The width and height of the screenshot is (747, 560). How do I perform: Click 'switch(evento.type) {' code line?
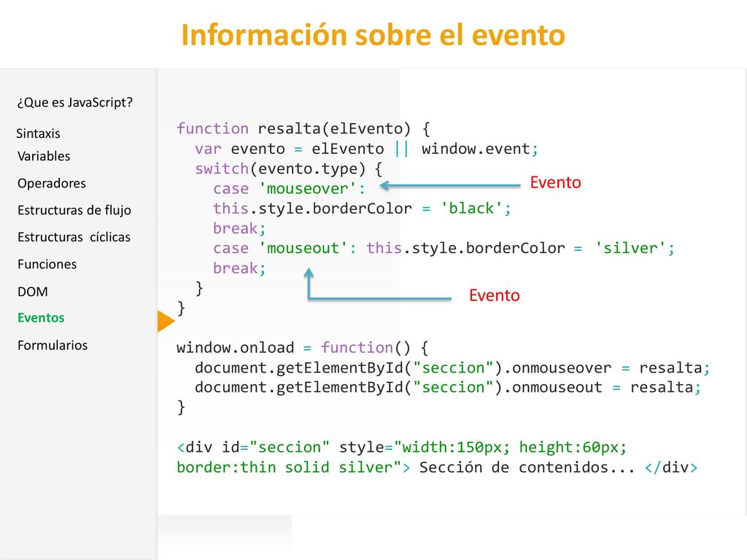(x=288, y=168)
